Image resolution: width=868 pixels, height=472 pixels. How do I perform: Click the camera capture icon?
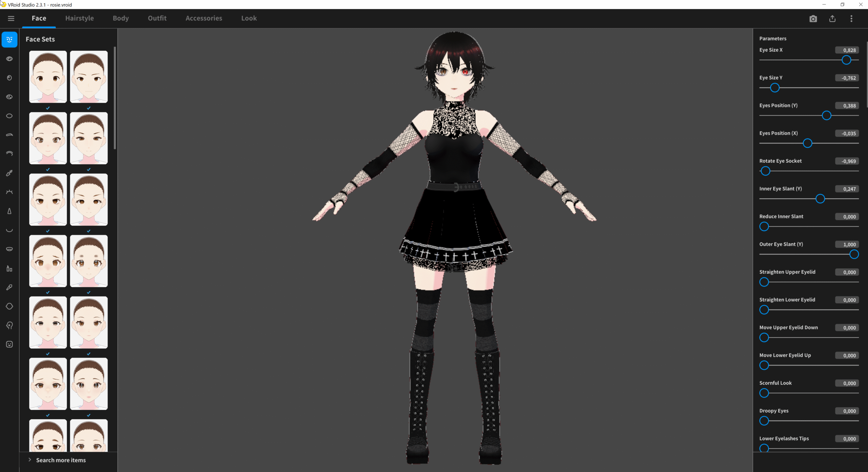click(x=813, y=19)
